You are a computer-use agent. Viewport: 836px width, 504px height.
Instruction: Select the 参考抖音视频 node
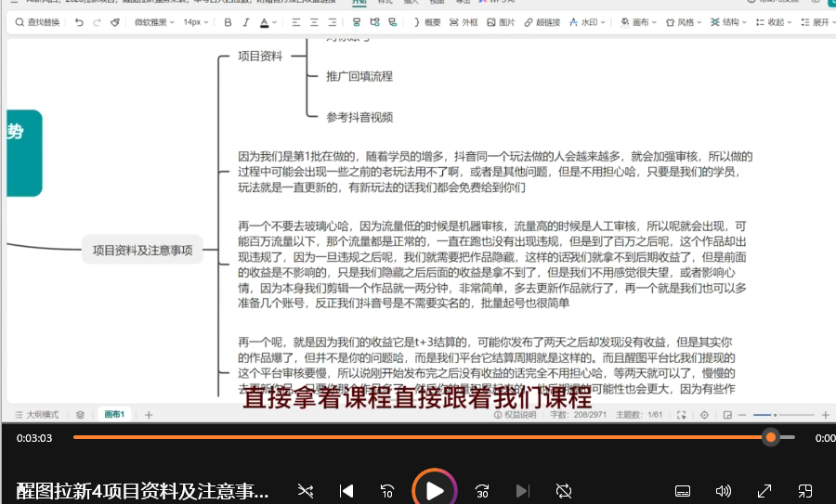(359, 117)
